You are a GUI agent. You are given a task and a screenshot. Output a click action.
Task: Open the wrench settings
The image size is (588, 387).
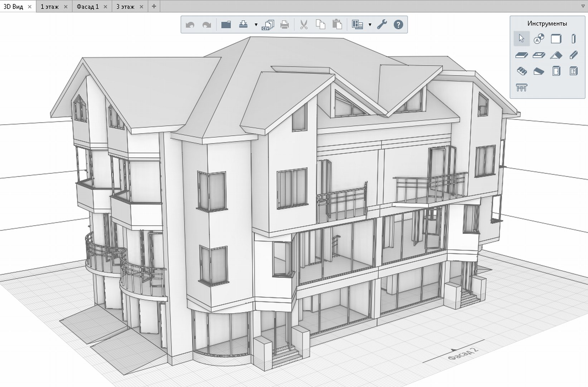pos(382,24)
